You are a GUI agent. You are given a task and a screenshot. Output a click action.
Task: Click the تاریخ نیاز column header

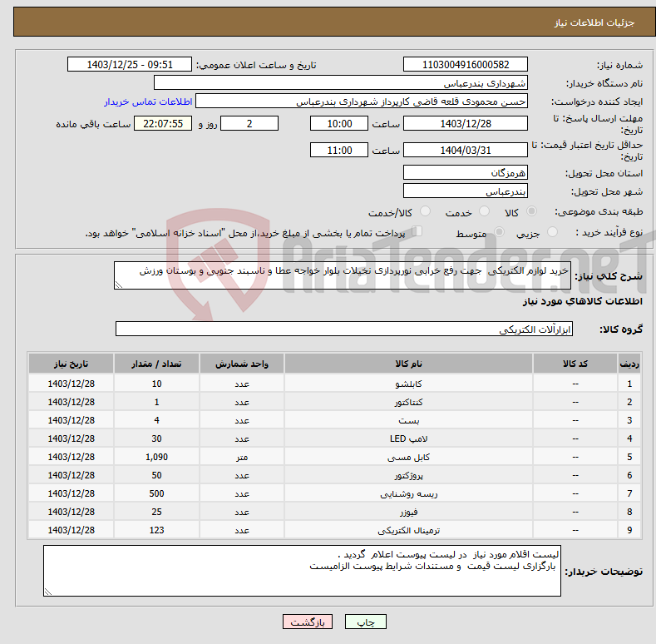(72, 364)
